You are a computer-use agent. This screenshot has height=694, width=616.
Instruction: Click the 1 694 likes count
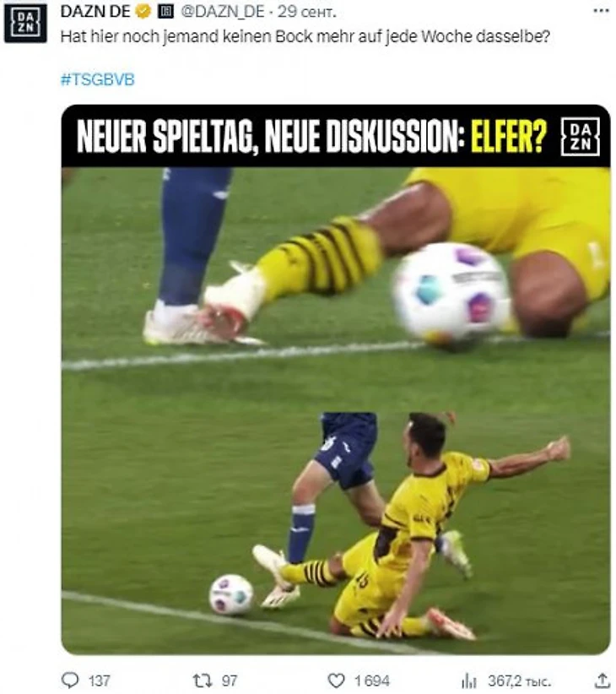pos(371,680)
